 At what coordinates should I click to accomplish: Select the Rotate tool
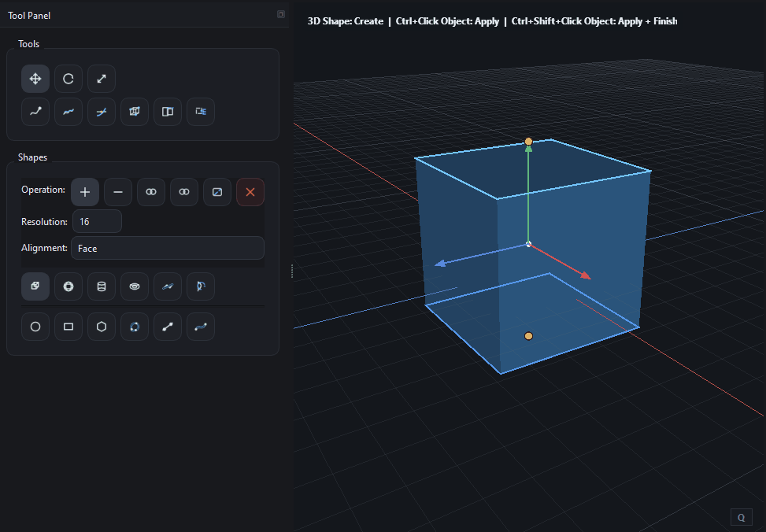tap(68, 79)
